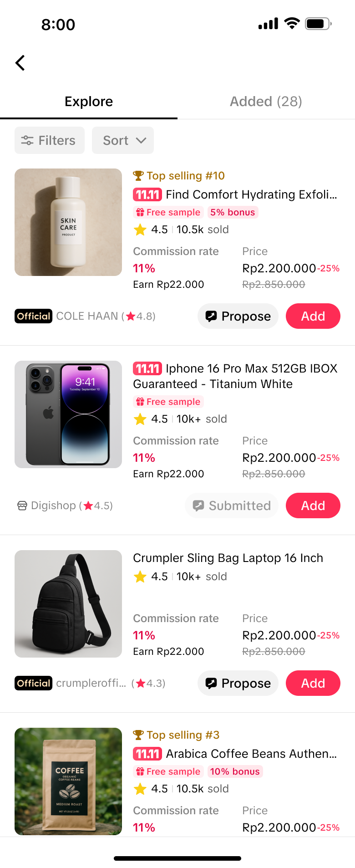
Task: Add the Crumpler Sling Bag Laptop
Action: (x=313, y=683)
